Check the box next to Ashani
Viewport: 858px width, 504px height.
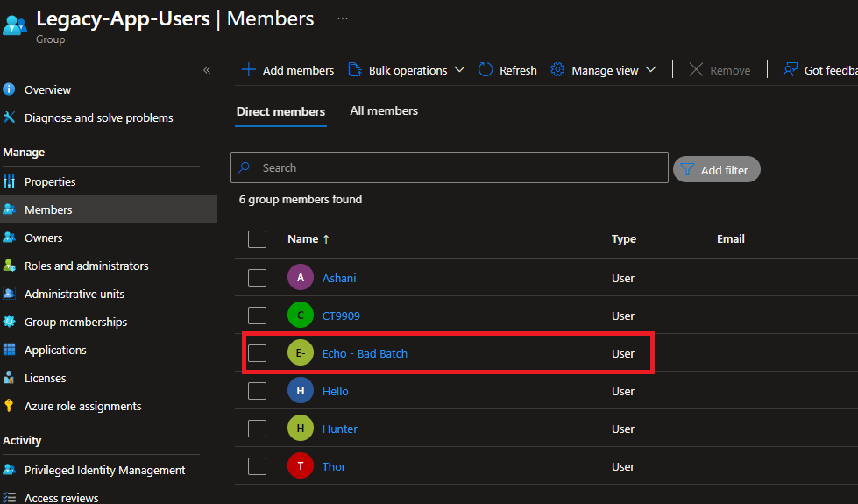coord(257,278)
